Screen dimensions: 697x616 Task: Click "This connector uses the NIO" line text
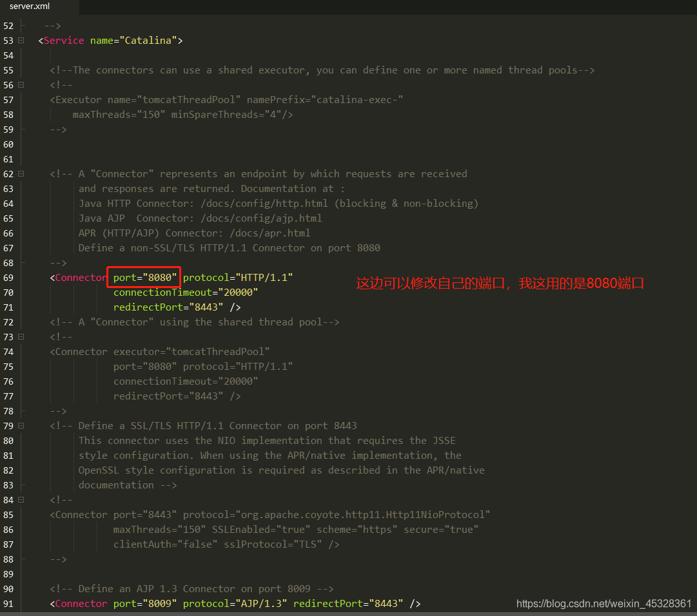(x=267, y=441)
